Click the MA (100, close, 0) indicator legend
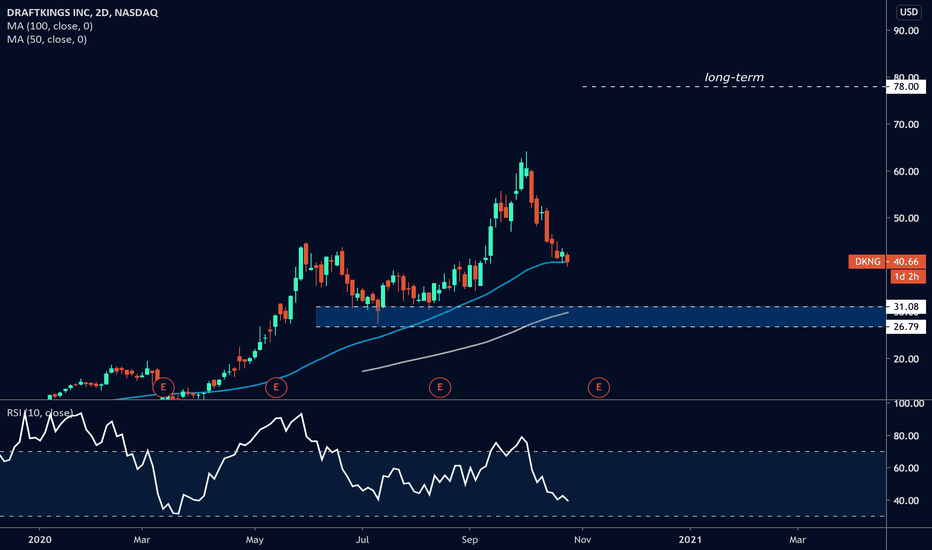The width and height of the screenshot is (932, 550). coord(50,26)
